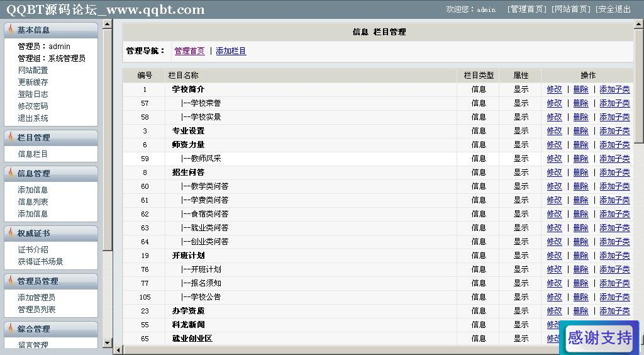Click 修改 for the 就业类问答 row

tap(555, 228)
